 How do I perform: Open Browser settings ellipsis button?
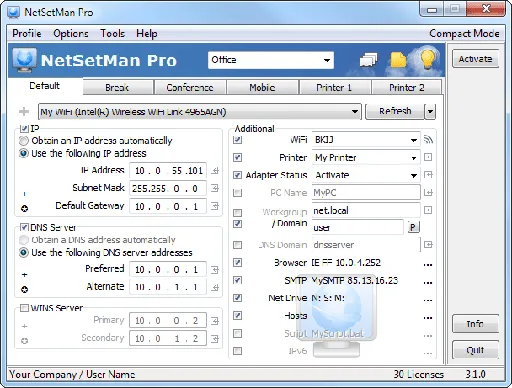pos(428,265)
